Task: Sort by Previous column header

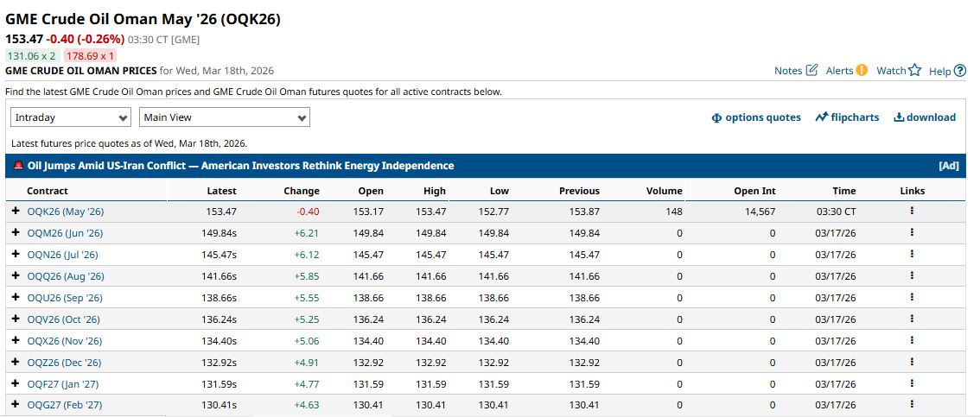Action: pos(579,191)
